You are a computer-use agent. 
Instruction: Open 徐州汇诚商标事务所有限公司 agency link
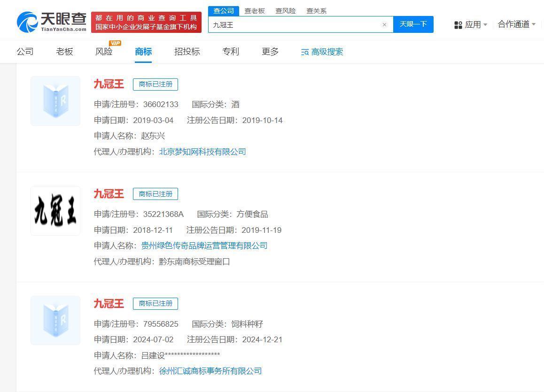pyautogui.click(x=210, y=371)
